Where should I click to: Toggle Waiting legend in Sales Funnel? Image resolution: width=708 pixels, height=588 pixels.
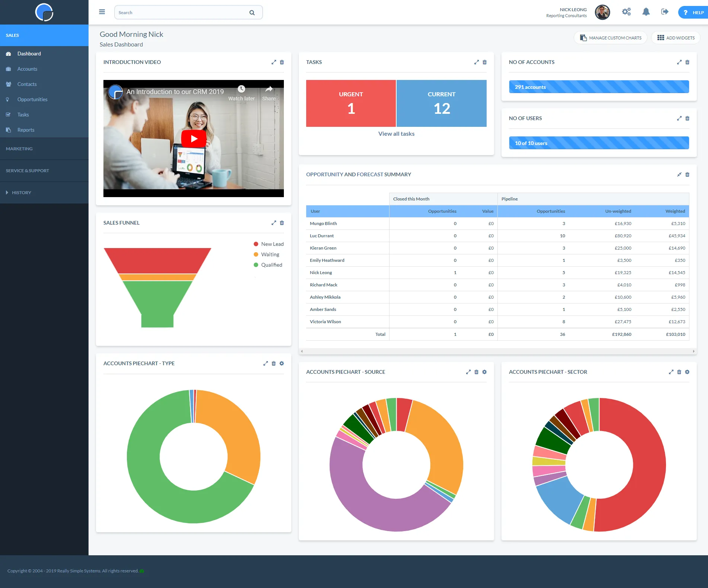[266, 254]
